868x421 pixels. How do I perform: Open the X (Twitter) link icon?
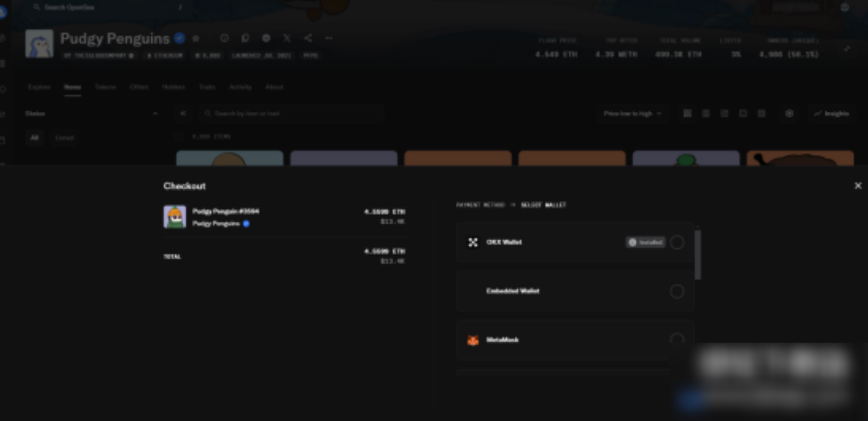coord(286,38)
